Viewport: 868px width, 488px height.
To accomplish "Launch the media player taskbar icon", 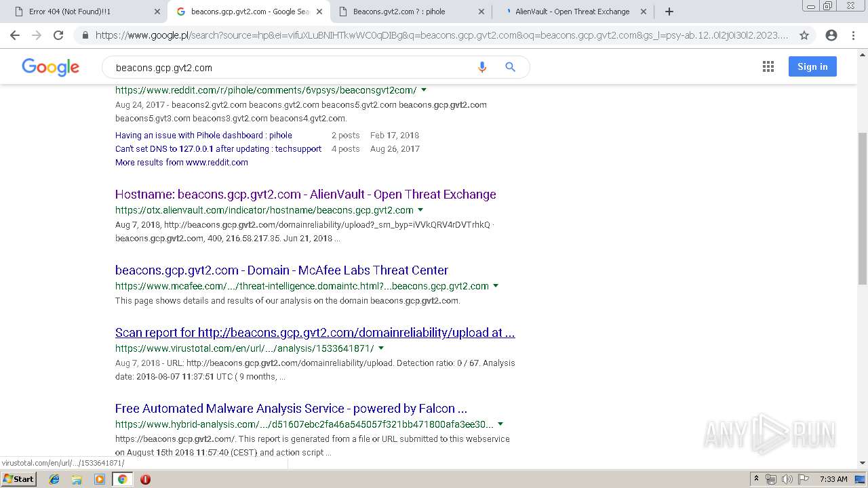I will pyautogui.click(x=100, y=479).
